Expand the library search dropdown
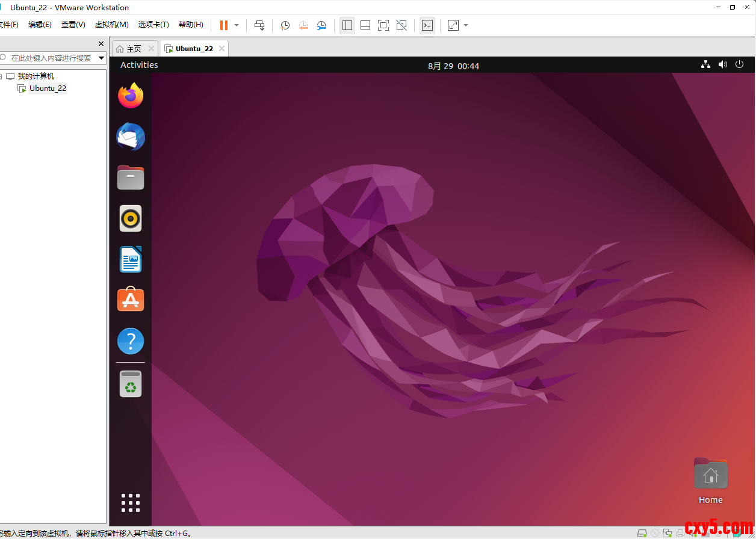Image resolution: width=756 pixels, height=539 pixels. (101, 58)
